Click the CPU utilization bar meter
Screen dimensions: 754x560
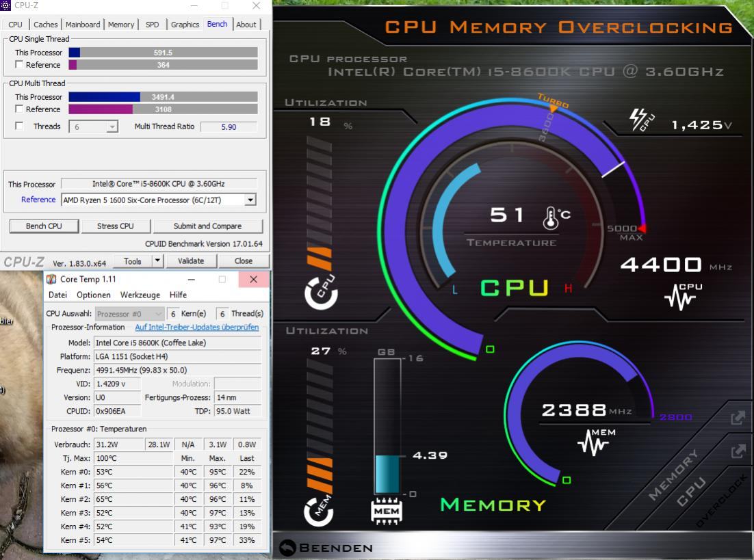pos(320,202)
